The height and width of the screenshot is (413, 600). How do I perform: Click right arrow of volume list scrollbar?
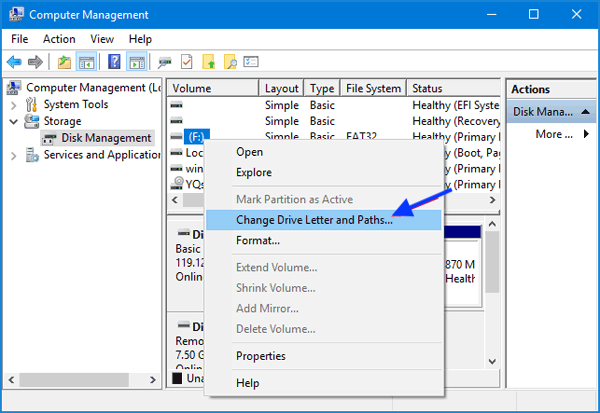492,200
